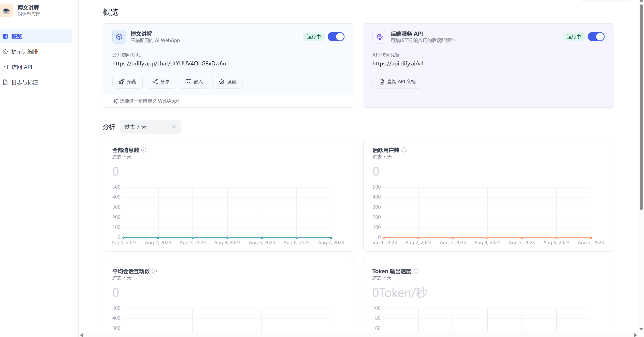Click the 嵌入 button
Image resolution: width=644 pixels, height=337 pixels.
[x=194, y=82]
